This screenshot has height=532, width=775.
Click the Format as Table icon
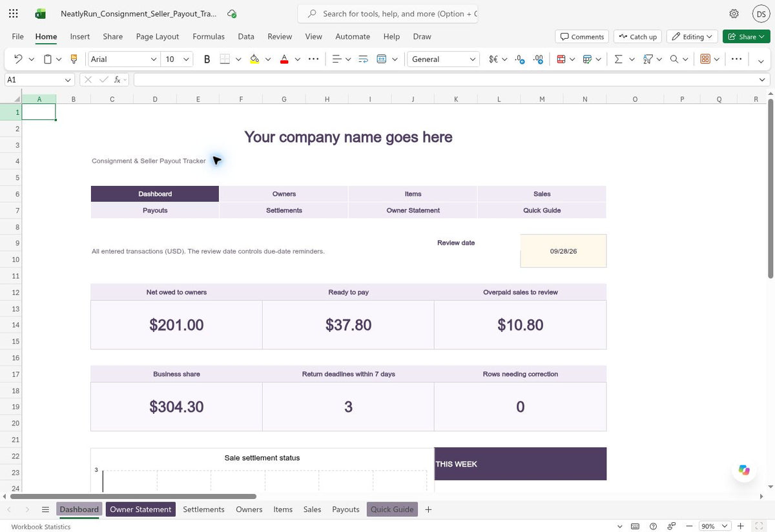[x=587, y=59]
